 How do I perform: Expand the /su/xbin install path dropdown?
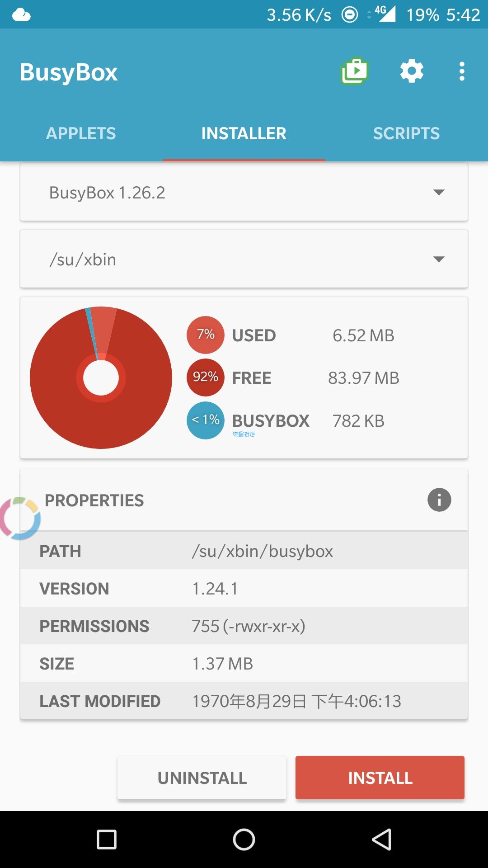click(x=244, y=259)
